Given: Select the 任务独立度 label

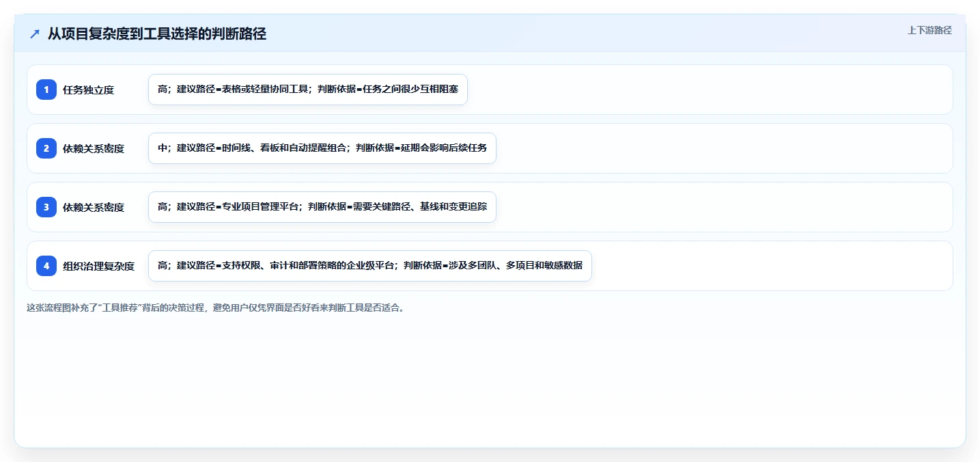Looking at the screenshot, I should 88,90.
